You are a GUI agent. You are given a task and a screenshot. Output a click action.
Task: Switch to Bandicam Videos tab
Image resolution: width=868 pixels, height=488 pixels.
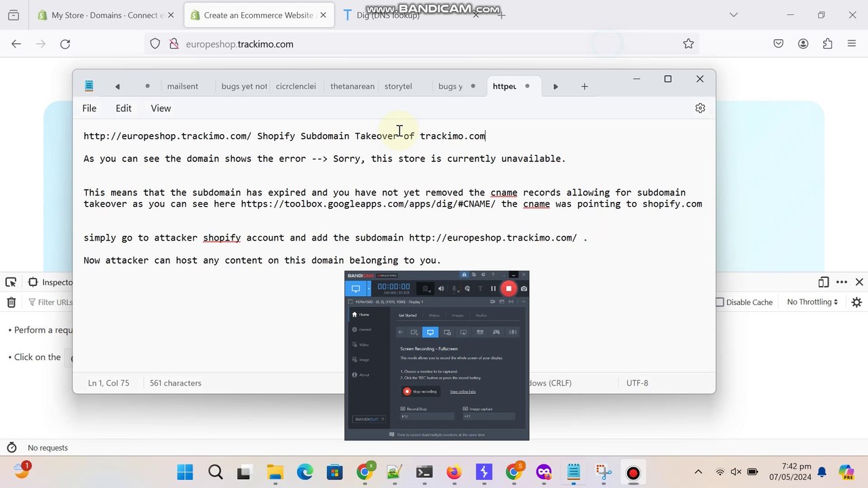[434, 315]
